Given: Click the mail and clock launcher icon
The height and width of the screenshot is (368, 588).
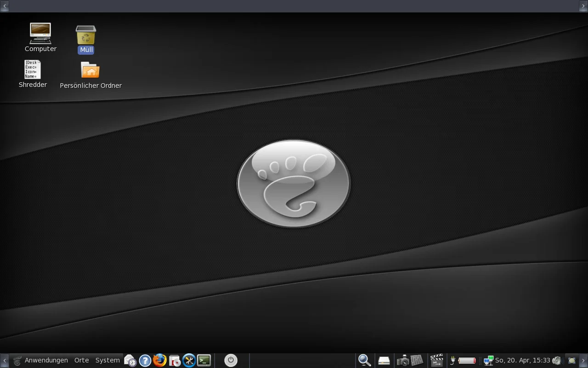Looking at the screenshot, I should point(130,361).
